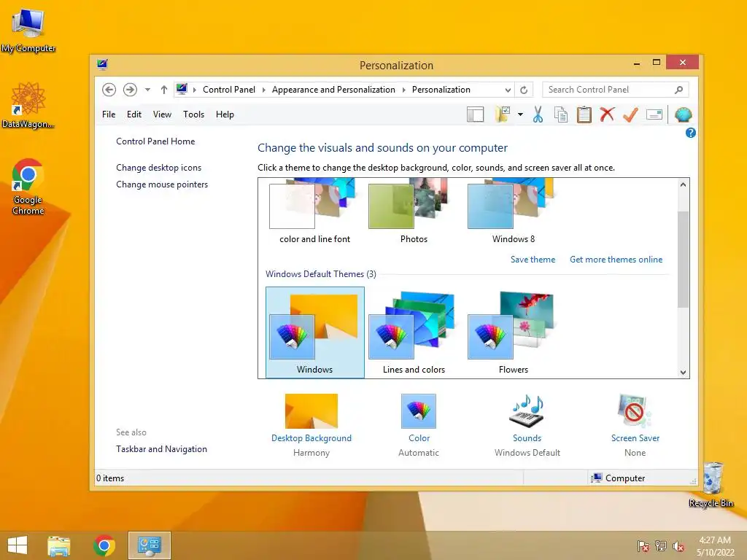The image size is (747, 560).
Task: Select the Photos theme
Action: pos(414,212)
